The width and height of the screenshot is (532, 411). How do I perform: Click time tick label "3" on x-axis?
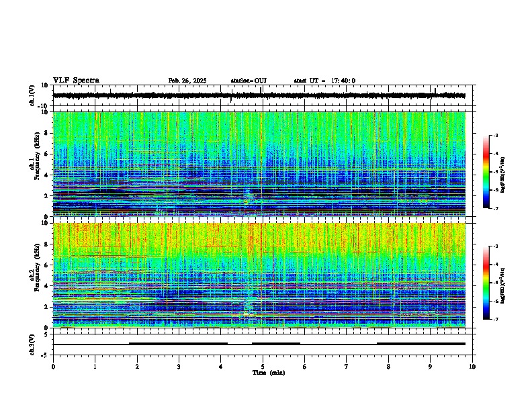[179, 367]
